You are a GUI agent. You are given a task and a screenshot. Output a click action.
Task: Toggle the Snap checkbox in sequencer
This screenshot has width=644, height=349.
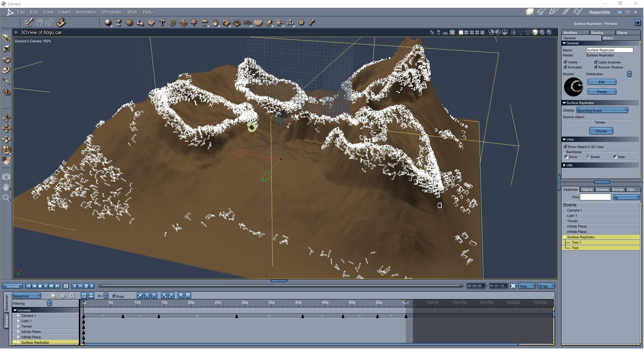114,296
